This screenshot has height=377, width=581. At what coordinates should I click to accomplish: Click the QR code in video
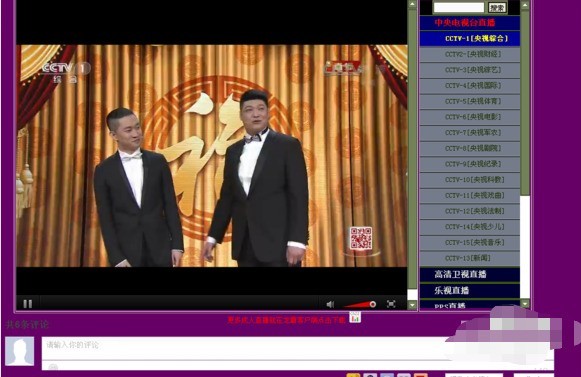coord(361,238)
